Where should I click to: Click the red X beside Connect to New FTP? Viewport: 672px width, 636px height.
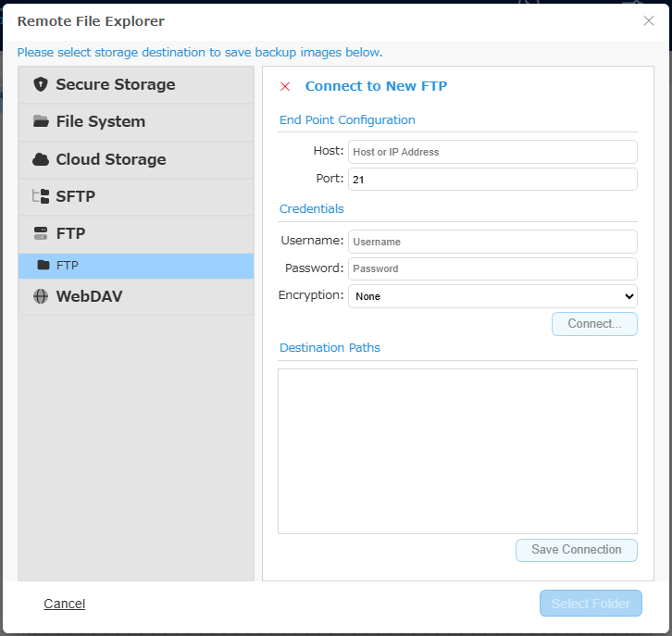[285, 87]
